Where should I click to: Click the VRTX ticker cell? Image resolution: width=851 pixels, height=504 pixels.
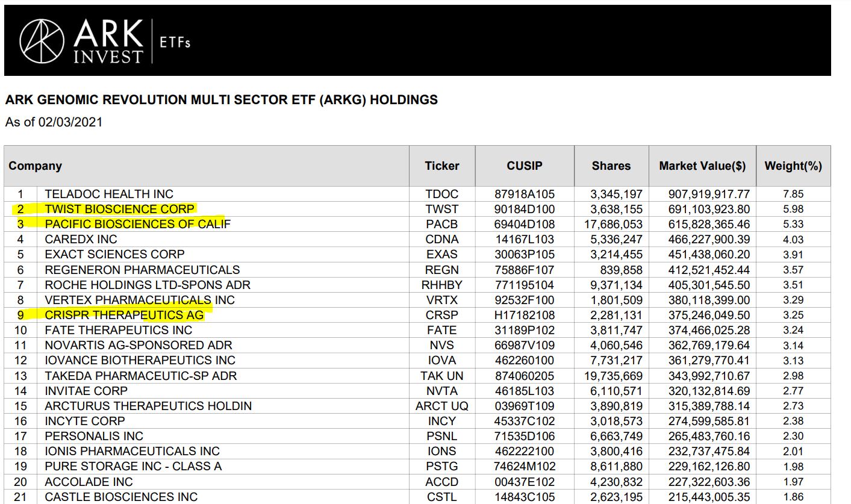tap(442, 300)
